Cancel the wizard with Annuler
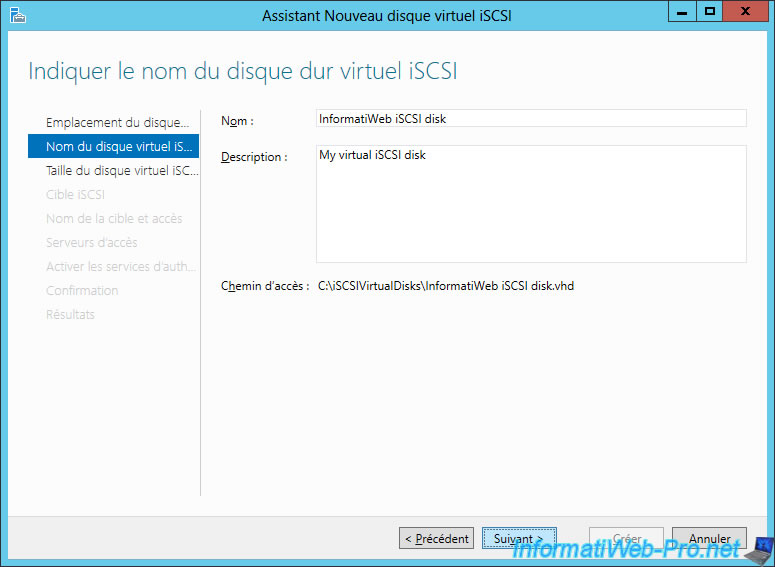This screenshot has height=567, width=775. (709, 538)
